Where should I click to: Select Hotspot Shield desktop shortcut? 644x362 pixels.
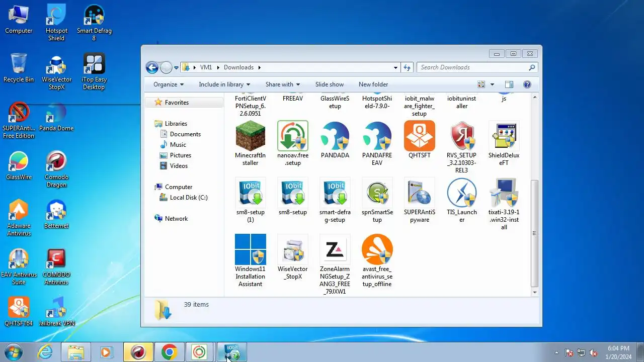(x=56, y=23)
